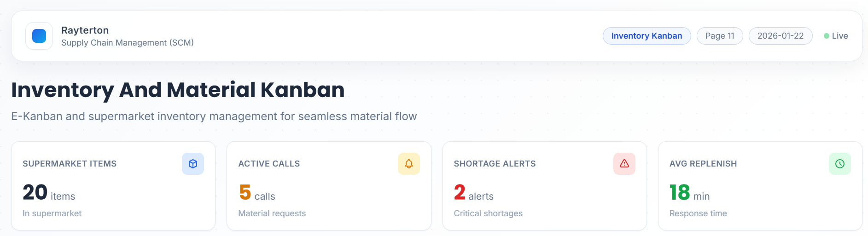Screen dimensions: 868x236
Task: Open the Avg Replenish card
Action: tap(760, 186)
